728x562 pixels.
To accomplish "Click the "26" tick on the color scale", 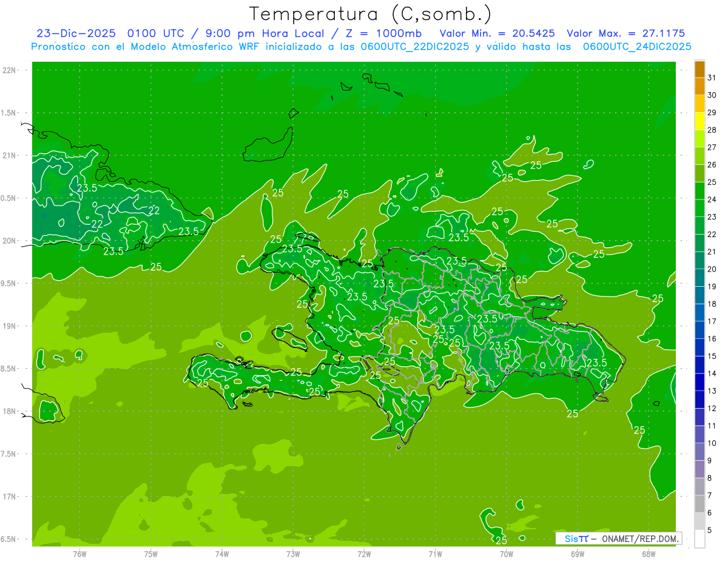I will pyautogui.click(x=712, y=165).
